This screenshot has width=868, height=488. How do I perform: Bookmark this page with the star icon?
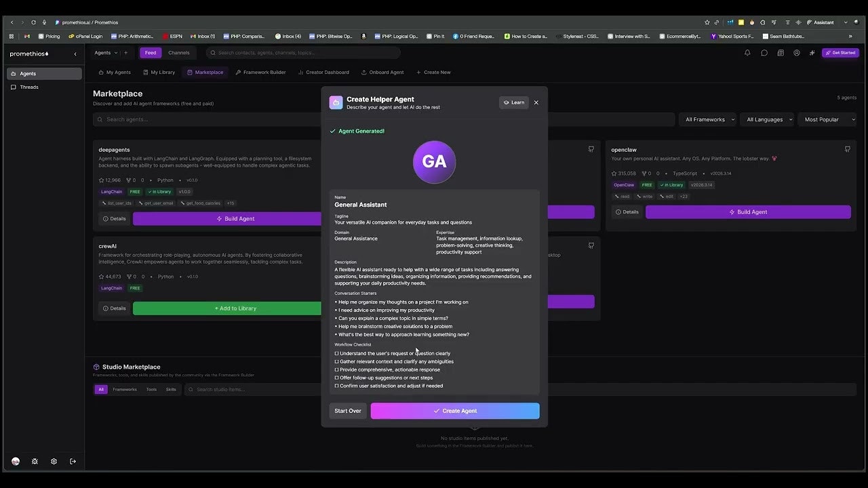click(707, 22)
